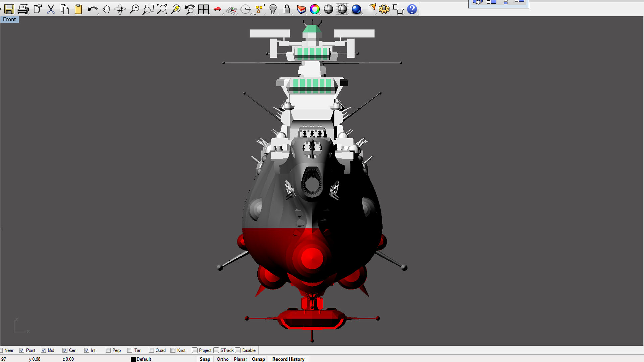Enable the Tan osnap checkbox

point(130,350)
